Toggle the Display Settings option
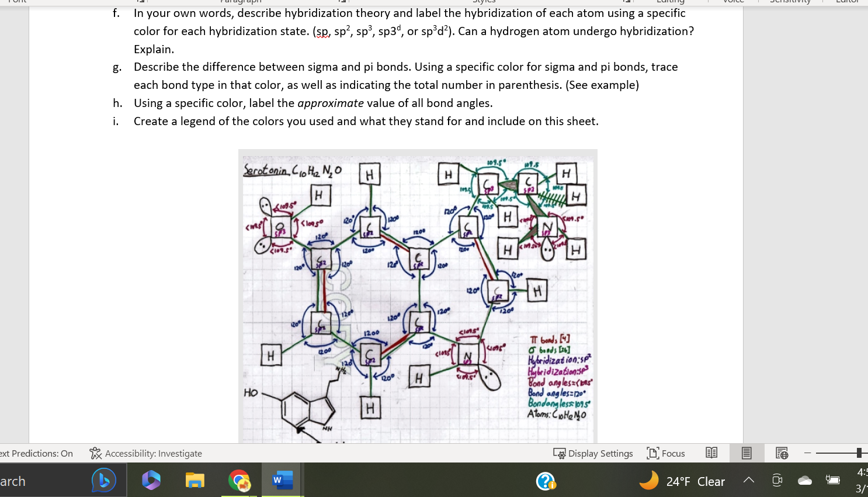868x497 pixels. pos(593,453)
